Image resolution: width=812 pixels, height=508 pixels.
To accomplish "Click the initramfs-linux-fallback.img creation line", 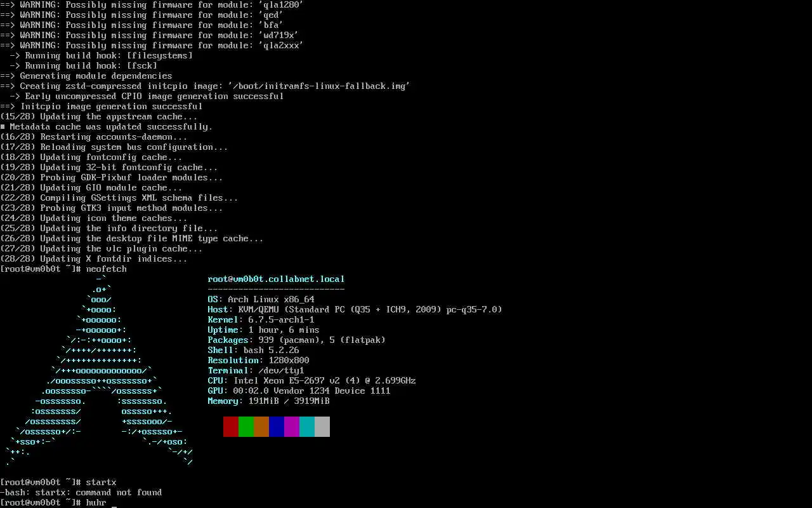I will (x=206, y=86).
